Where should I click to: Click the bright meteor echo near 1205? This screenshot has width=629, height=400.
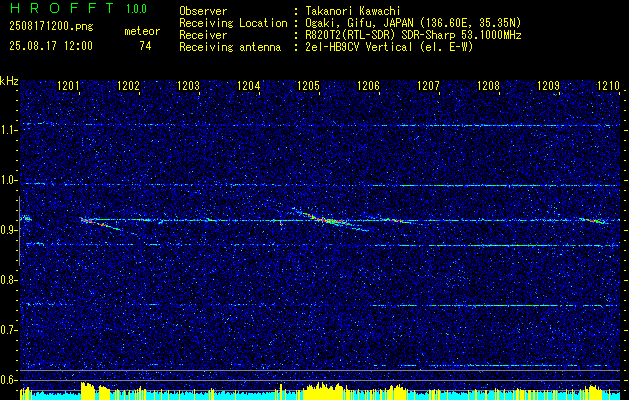[x=329, y=219]
